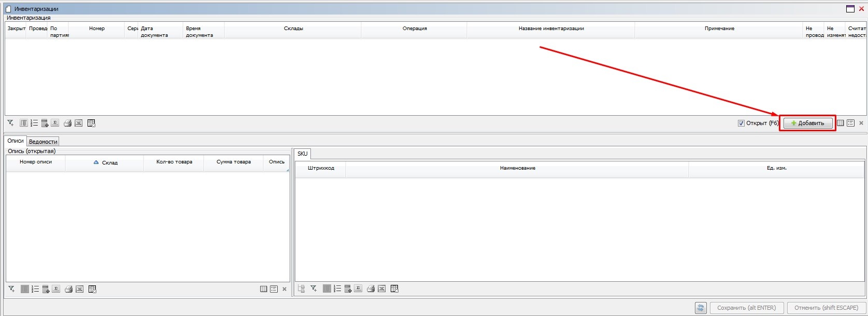
Task: Switch Инвентаризация to form panel view
Action: [850, 123]
